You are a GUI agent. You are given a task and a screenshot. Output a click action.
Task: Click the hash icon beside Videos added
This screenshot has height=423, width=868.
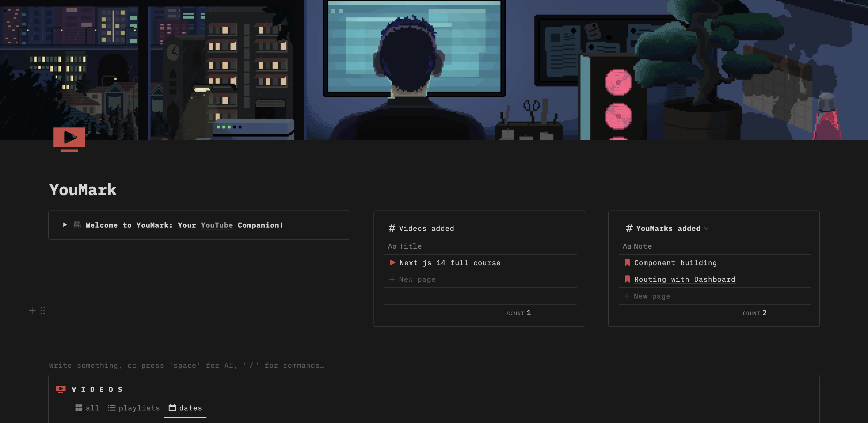pos(392,229)
